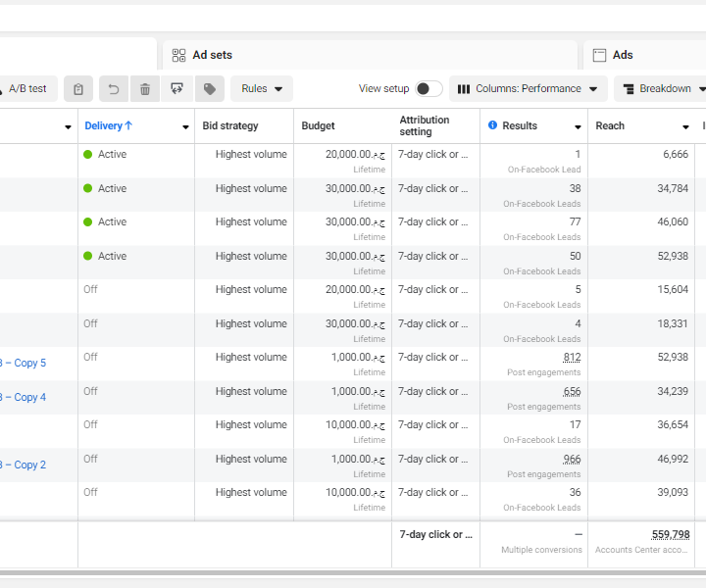Switch to the Ads tab
706x588 pixels.
pyautogui.click(x=623, y=55)
